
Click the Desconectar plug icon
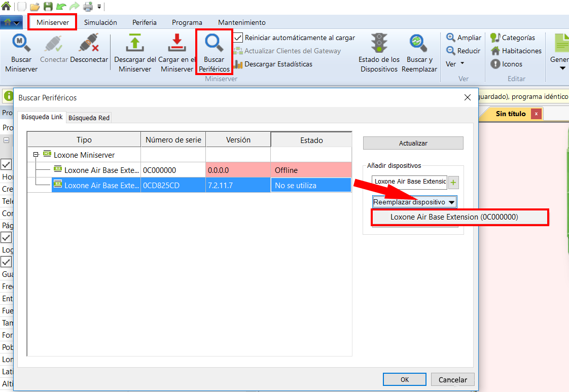(89, 45)
